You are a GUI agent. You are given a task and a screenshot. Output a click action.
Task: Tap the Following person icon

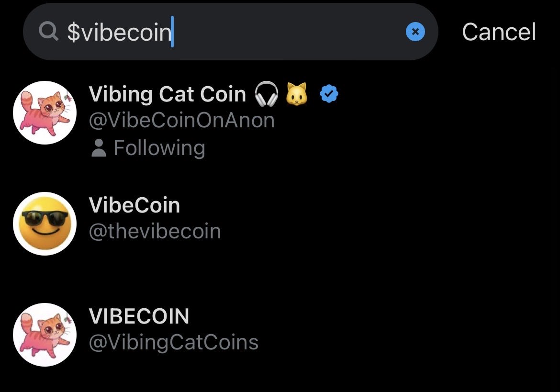coord(98,148)
